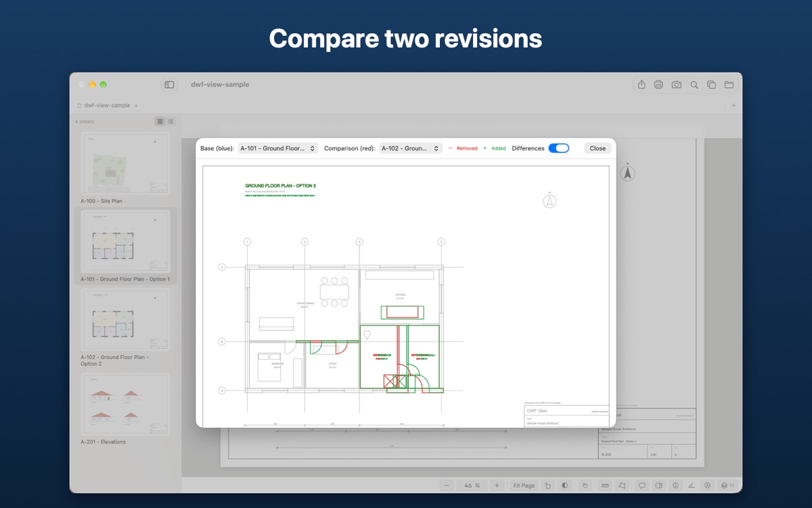This screenshot has width=812, height=508.
Task: Open A-101 Ground Floor Plan Option 1 thumbnail
Action: 126,242
